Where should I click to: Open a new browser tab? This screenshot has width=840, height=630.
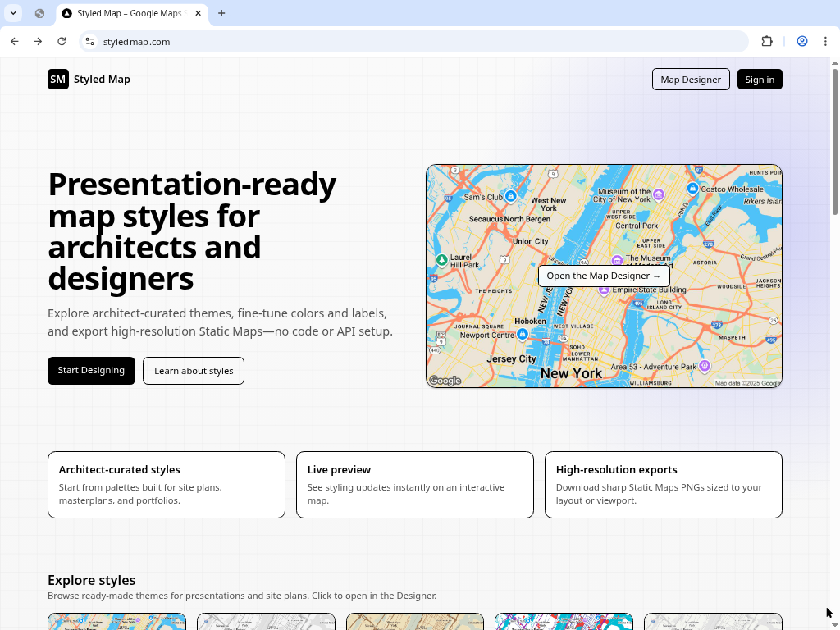coord(221,13)
